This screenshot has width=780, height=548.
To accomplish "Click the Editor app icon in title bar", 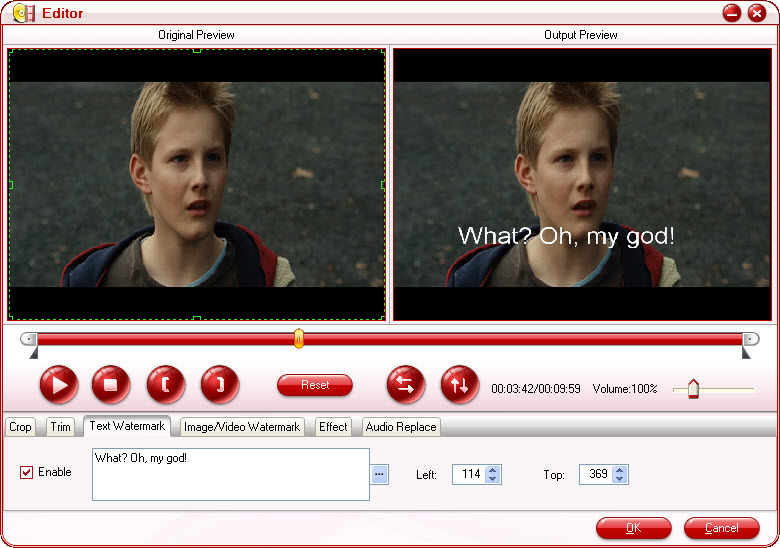I will click(24, 13).
